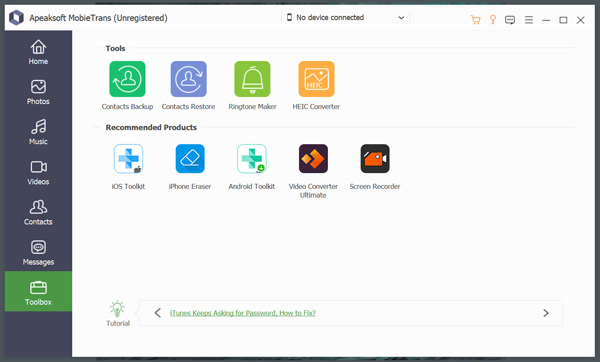600x362 pixels.
Task: Select the Android Toolkit product icon
Action: coord(252,159)
